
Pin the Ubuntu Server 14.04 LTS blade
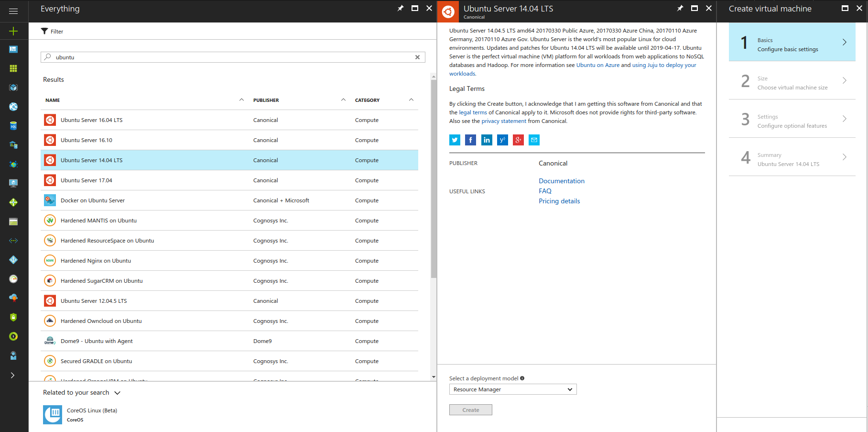point(680,8)
